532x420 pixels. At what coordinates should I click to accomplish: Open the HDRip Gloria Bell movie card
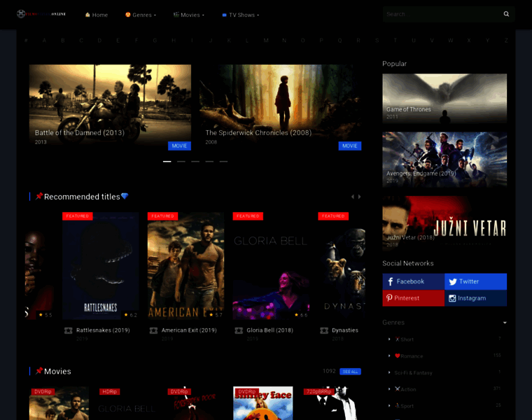tap(127, 403)
